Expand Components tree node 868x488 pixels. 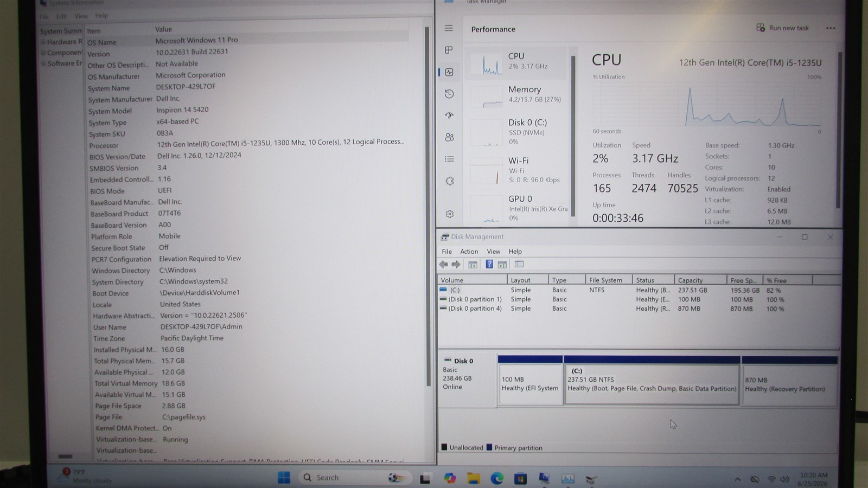(x=43, y=53)
